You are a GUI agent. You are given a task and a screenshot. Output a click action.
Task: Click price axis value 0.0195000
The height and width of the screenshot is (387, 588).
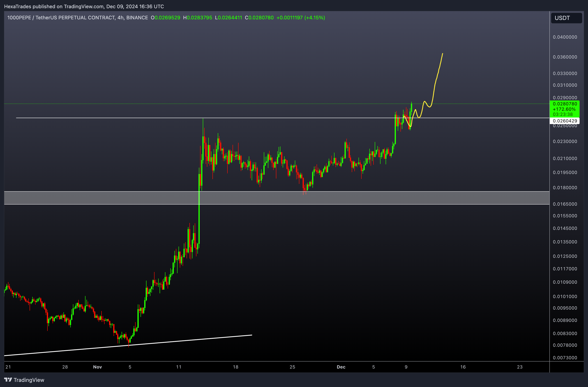click(565, 172)
